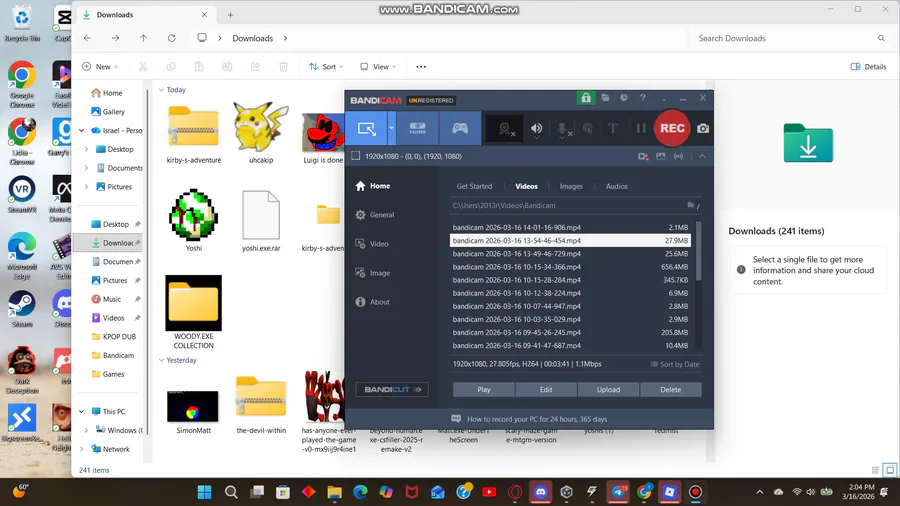Image resolution: width=900 pixels, height=506 pixels.
Task: Open the output folder icon in Bandicam title bar
Action: [605, 98]
